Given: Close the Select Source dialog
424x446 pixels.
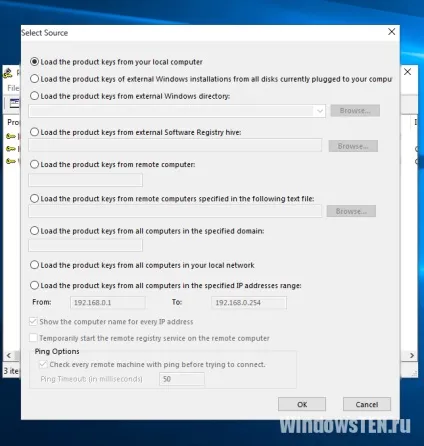Looking at the screenshot, I should [392, 32].
